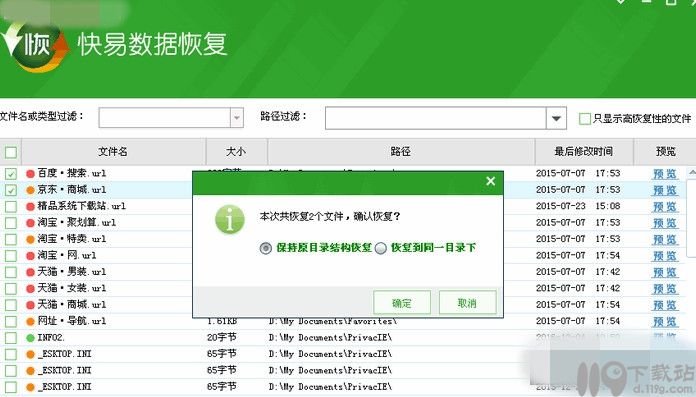
Task: Check the 淘宝·聚划算.url checkbox
Action: tap(11, 223)
